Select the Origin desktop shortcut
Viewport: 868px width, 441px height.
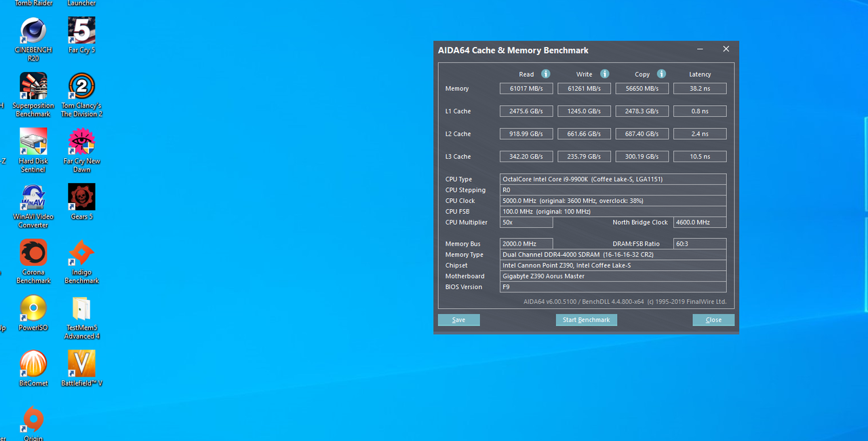point(33,423)
